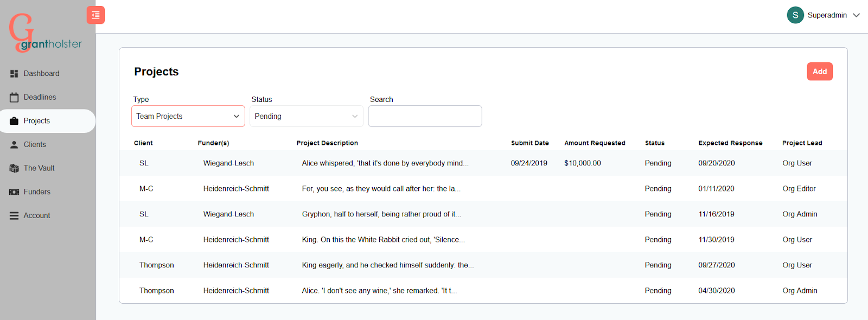The width and height of the screenshot is (868, 320).
Task: Focus the Search input field
Action: pos(425,116)
